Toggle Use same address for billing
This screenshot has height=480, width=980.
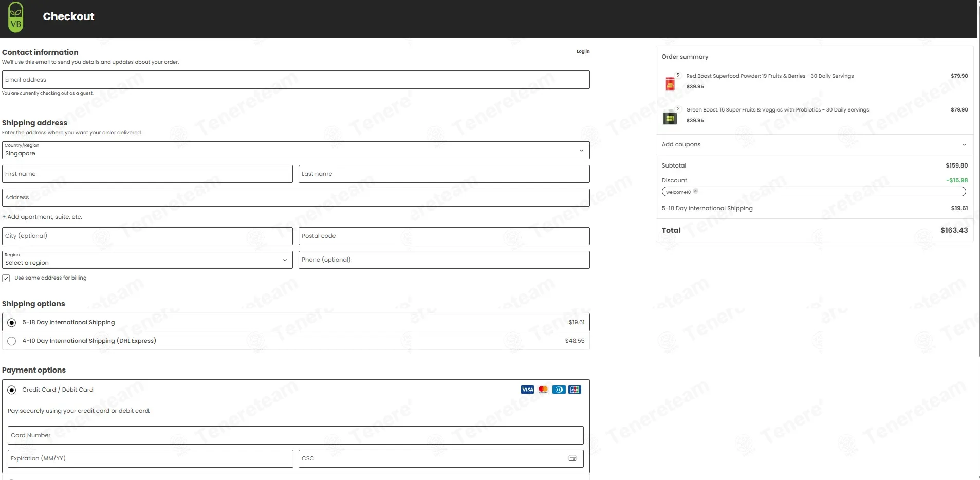pyautogui.click(x=6, y=278)
